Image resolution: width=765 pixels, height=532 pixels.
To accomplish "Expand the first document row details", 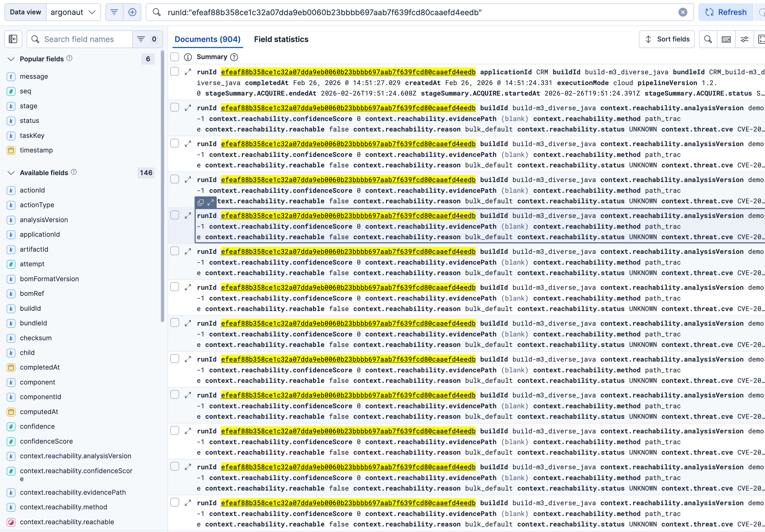I will (x=188, y=72).
